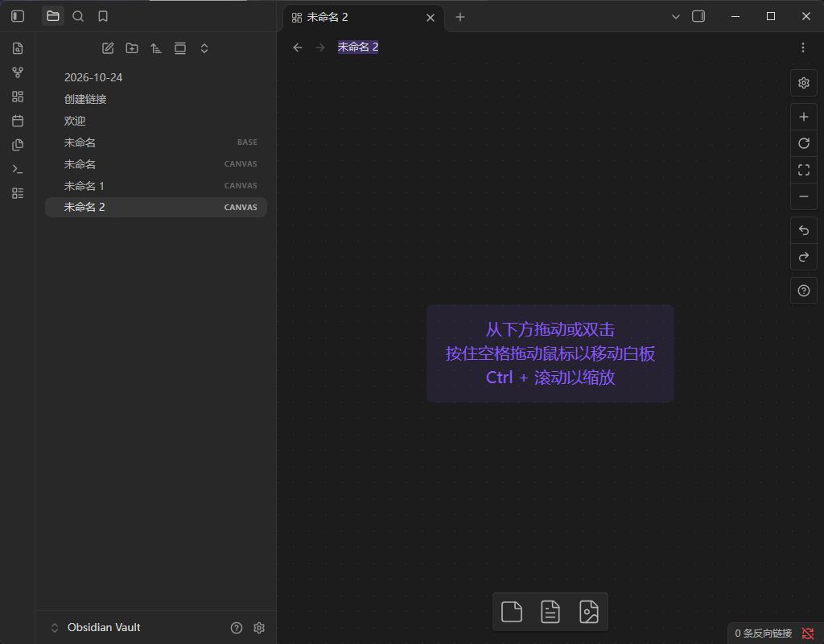Viewport: 824px width, 644px height.
Task: Open canvas help question mark
Action: (804, 291)
